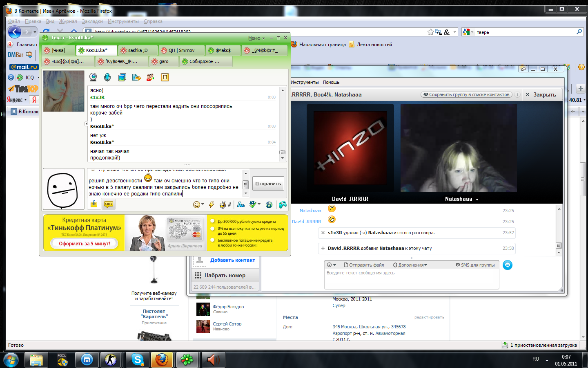
Task: Click the send file arrow icon
Action: coord(136,77)
